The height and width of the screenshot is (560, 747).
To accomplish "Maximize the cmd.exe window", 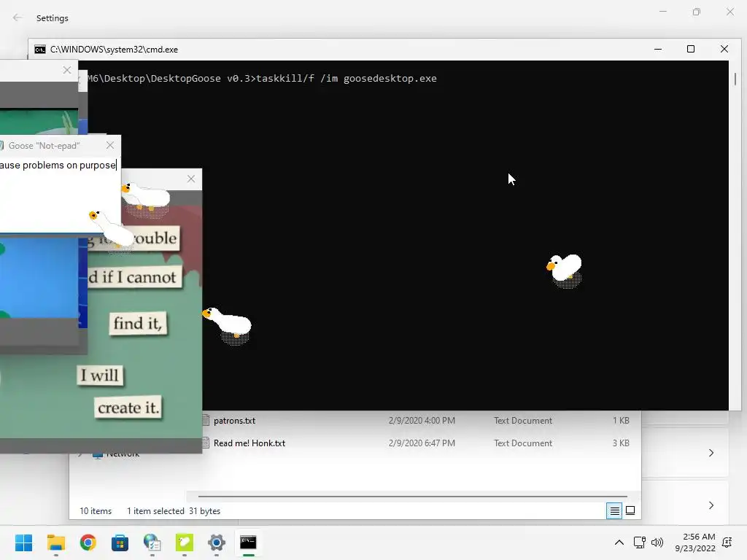I will 691,49.
